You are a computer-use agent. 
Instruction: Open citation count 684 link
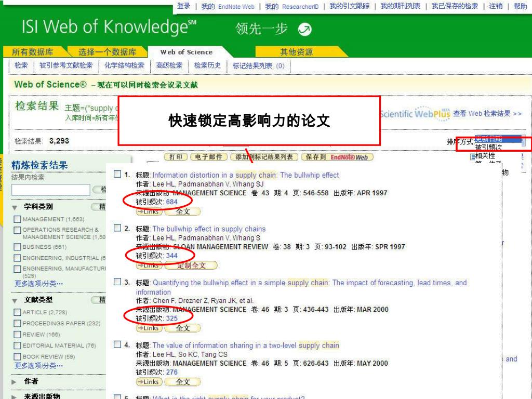(171, 202)
